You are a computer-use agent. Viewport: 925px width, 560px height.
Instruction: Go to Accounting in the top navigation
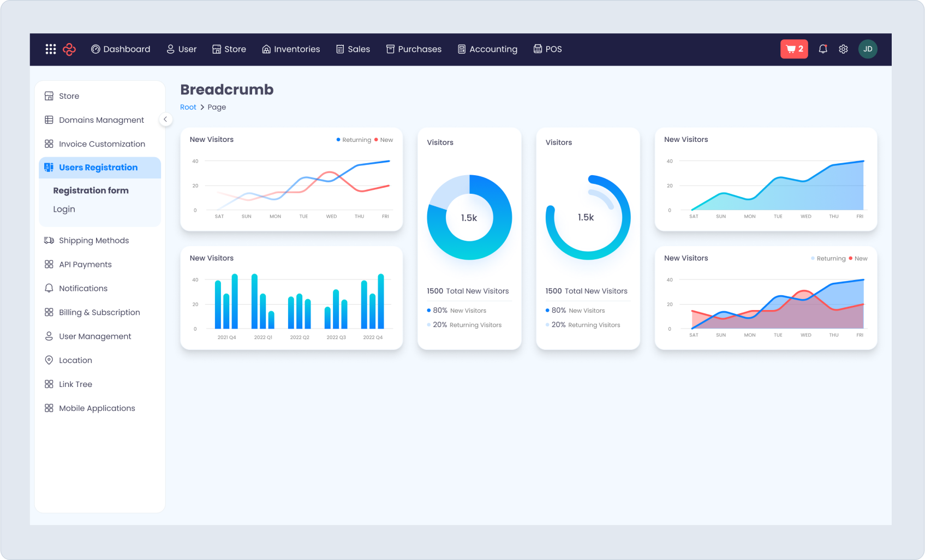pos(487,49)
